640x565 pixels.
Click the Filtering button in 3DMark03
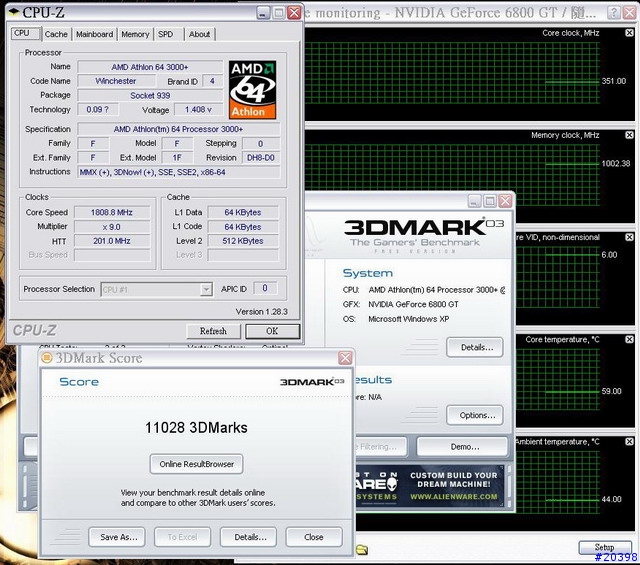point(380,447)
